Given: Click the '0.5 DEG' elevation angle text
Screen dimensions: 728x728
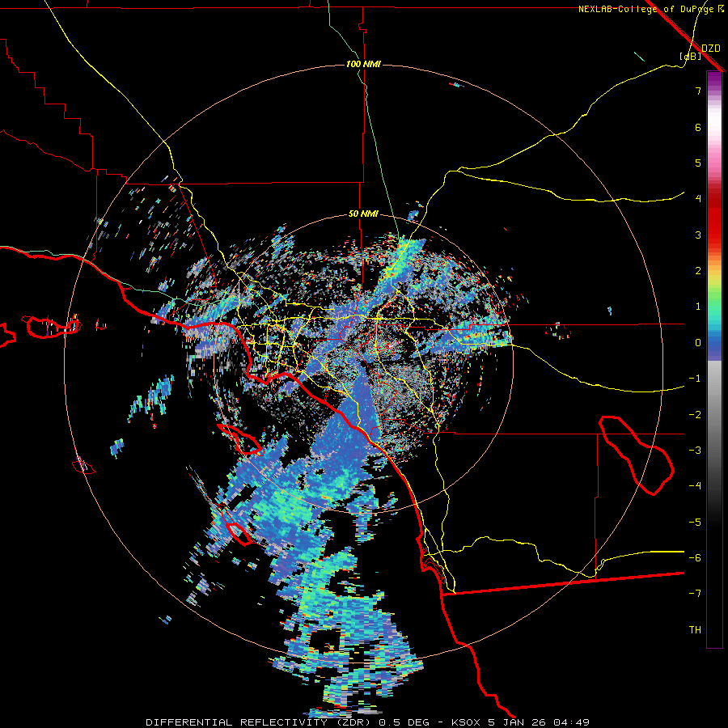Looking at the screenshot, I should pyautogui.click(x=403, y=722).
